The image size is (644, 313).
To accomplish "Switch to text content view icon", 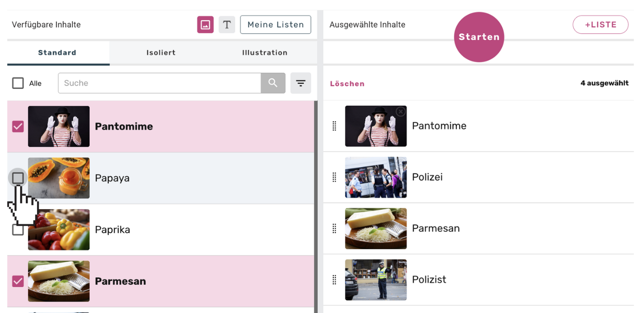I will click(x=227, y=25).
